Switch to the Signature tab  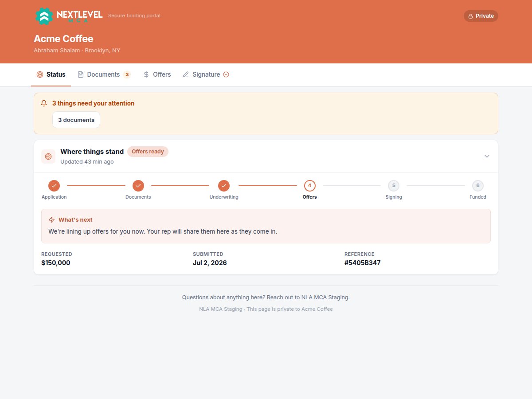pyautogui.click(x=206, y=74)
